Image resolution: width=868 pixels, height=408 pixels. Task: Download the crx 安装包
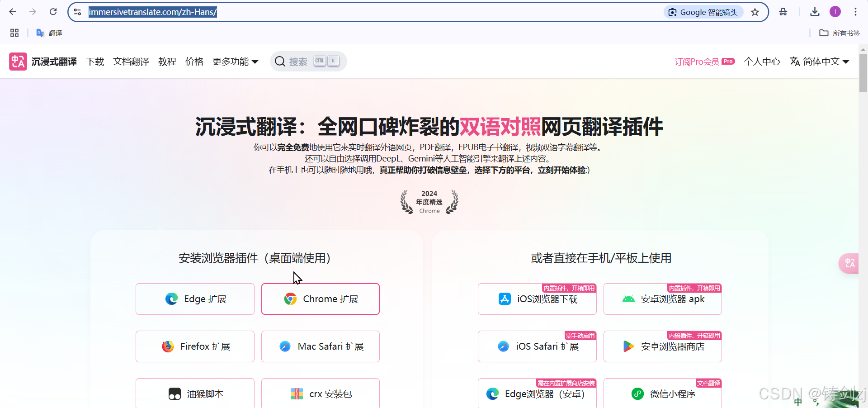click(321, 393)
